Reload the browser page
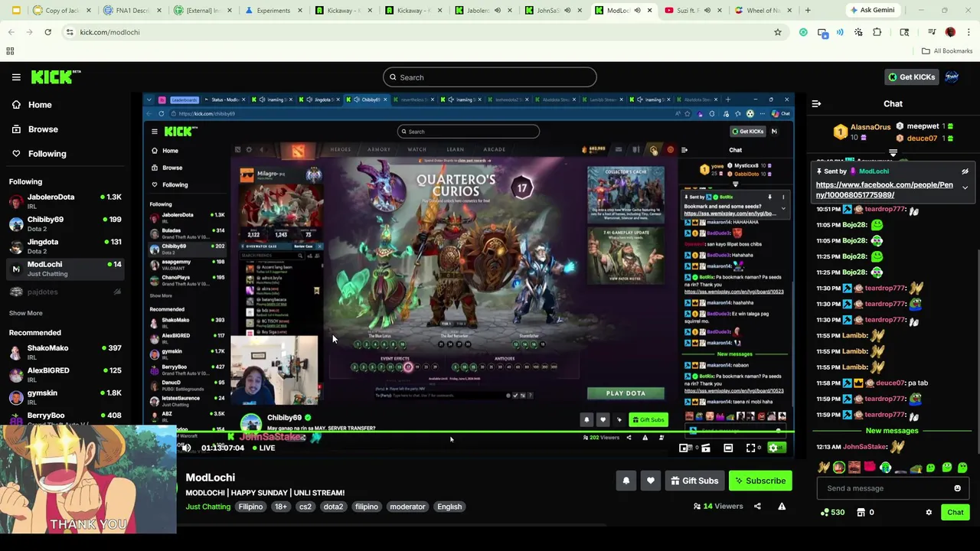Image resolution: width=980 pixels, height=551 pixels. [47, 32]
